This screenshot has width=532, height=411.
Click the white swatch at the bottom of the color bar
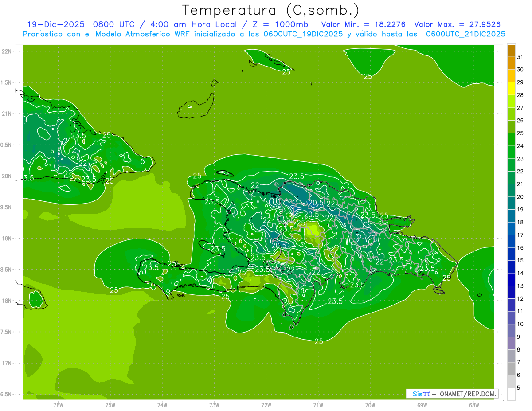(511, 394)
